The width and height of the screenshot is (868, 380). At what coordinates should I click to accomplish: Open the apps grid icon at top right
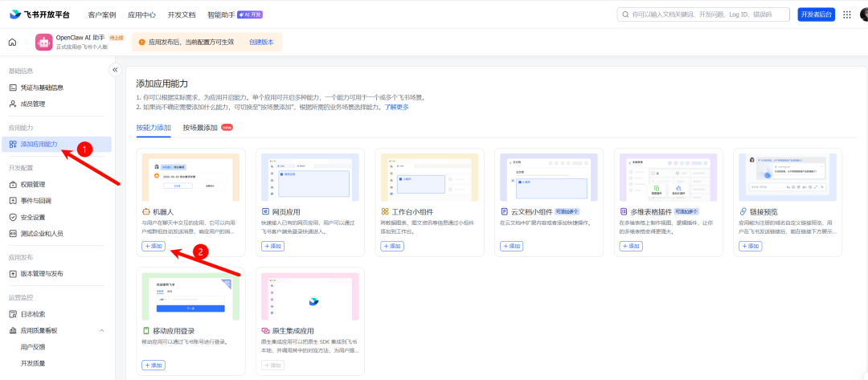point(847,15)
